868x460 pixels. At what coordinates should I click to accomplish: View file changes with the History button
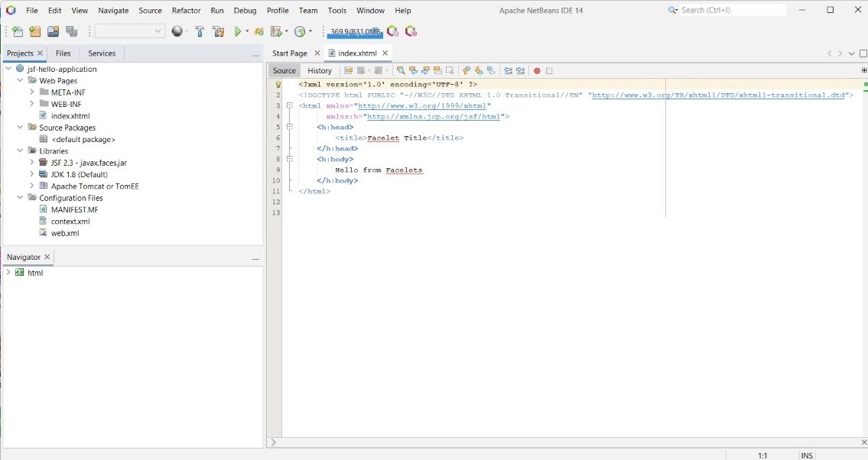pos(320,70)
